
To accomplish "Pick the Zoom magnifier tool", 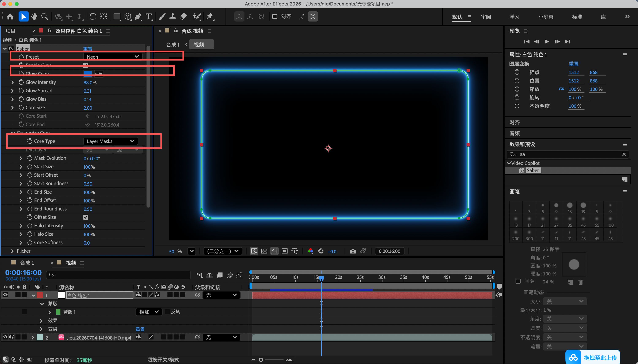I will pos(45,17).
